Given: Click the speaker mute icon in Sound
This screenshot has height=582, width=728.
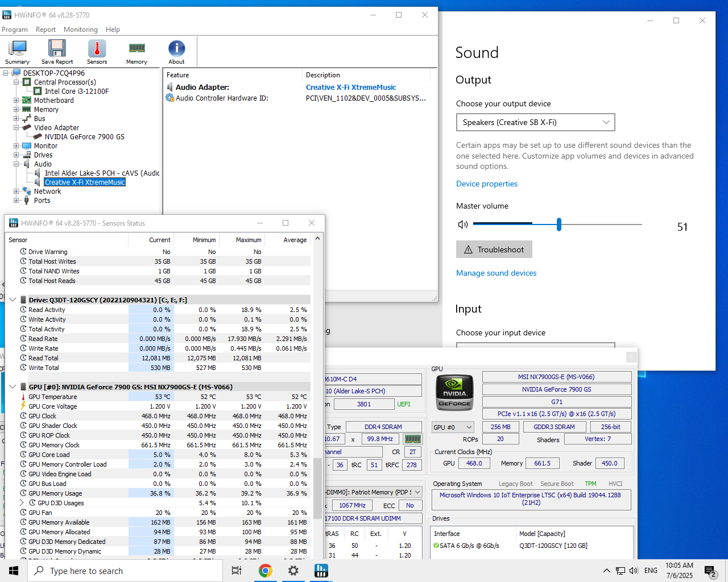Looking at the screenshot, I should pyautogui.click(x=463, y=225).
